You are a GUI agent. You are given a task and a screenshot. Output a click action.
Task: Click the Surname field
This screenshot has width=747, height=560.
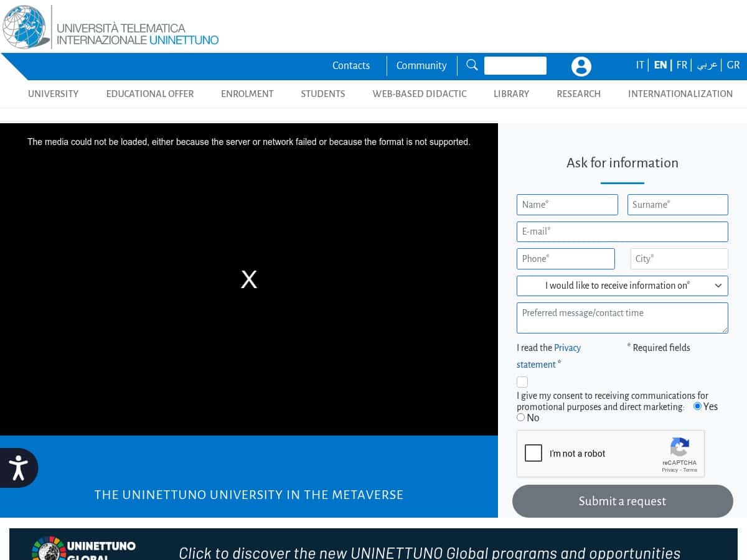678,205
